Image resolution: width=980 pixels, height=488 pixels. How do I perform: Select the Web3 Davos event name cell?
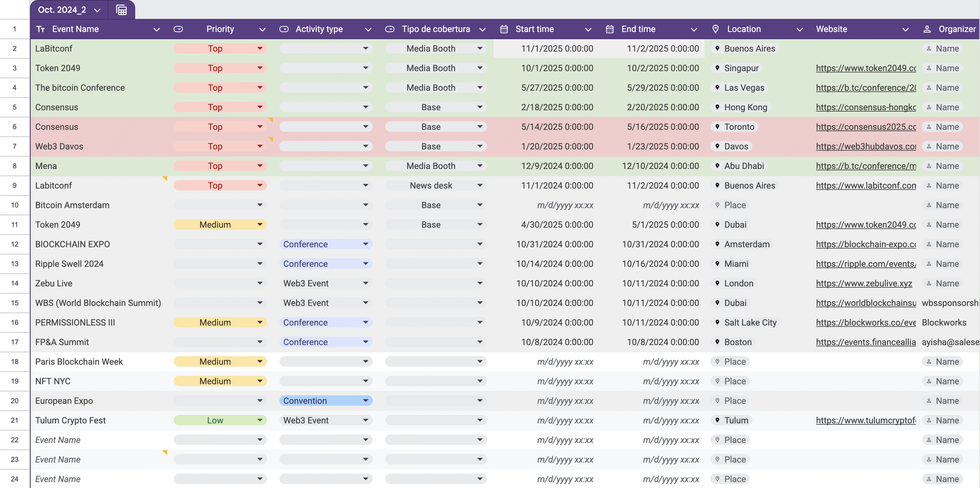[100, 146]
